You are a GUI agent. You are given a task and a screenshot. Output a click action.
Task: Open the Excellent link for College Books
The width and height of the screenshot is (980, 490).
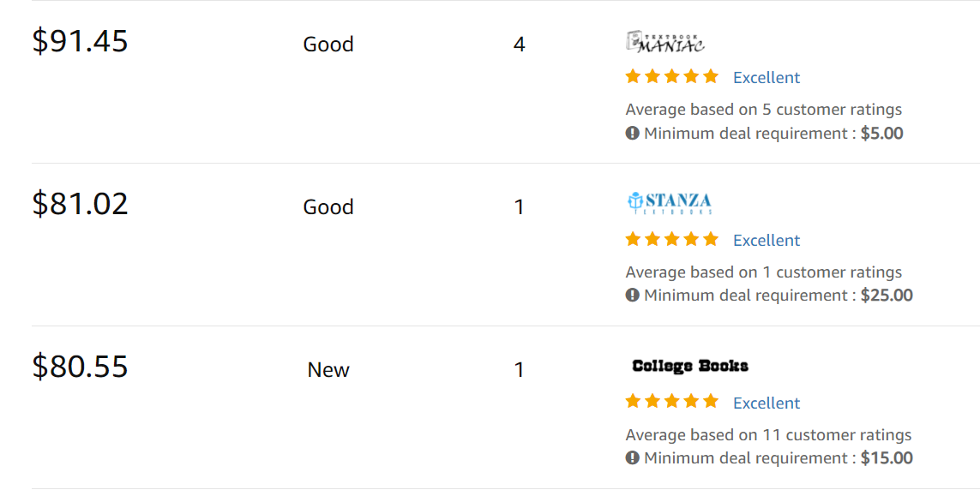click(767, 403)
